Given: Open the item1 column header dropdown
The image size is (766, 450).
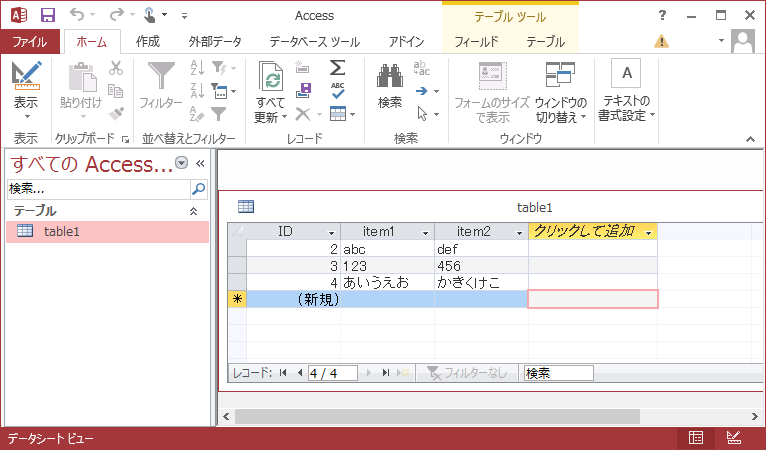Looking at the screenshot, I should [426, 232].
